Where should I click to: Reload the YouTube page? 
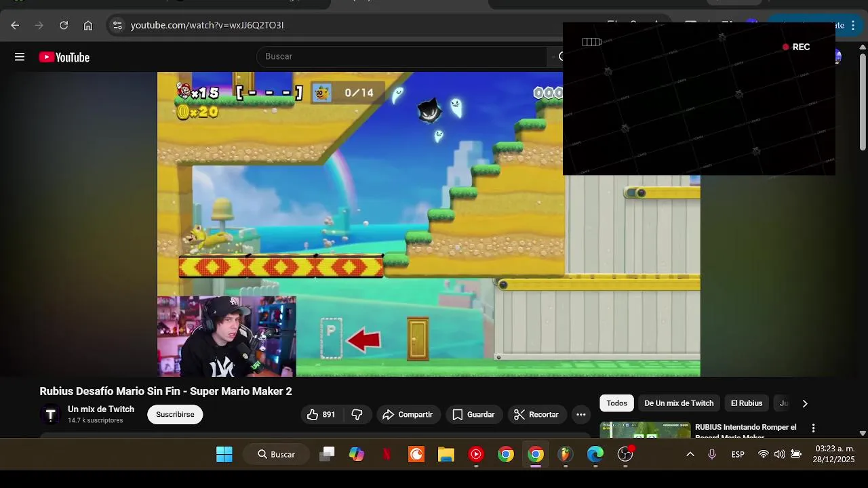click(x=64, y=25)
